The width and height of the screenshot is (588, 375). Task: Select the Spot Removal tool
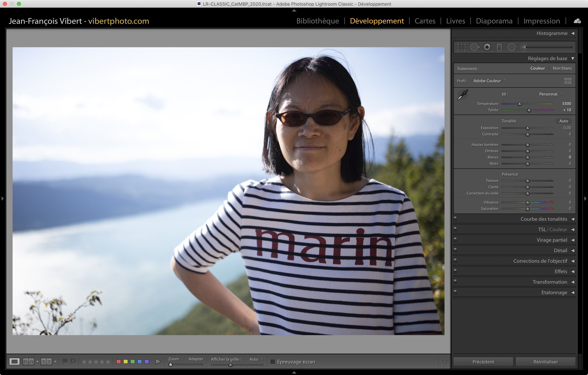[474, 47]
